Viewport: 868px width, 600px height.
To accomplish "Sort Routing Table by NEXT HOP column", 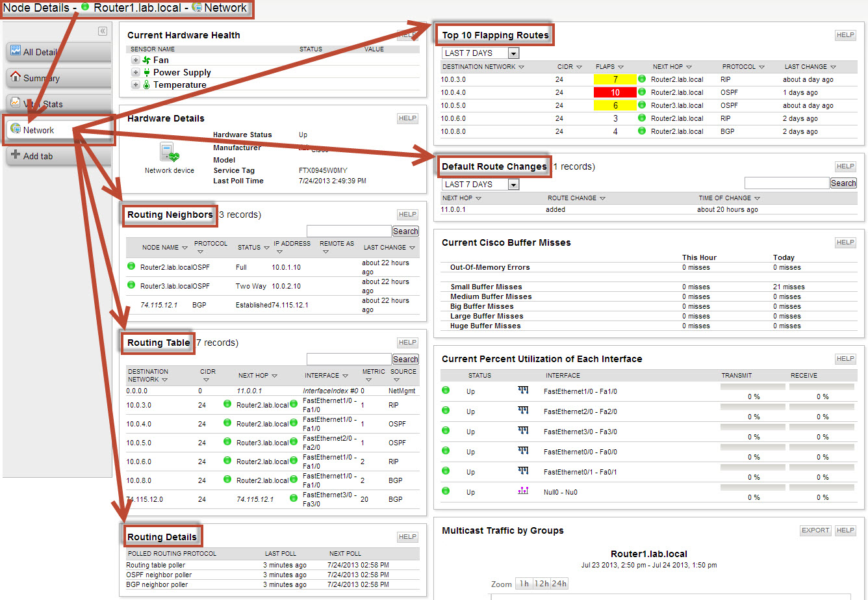I will [258, 375].
